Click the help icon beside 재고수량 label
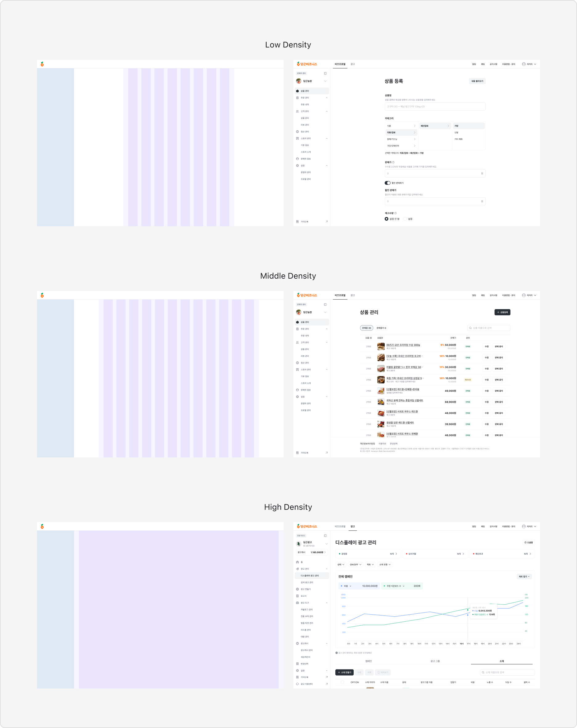The image size is (577, 728). (x=396, y=213)
